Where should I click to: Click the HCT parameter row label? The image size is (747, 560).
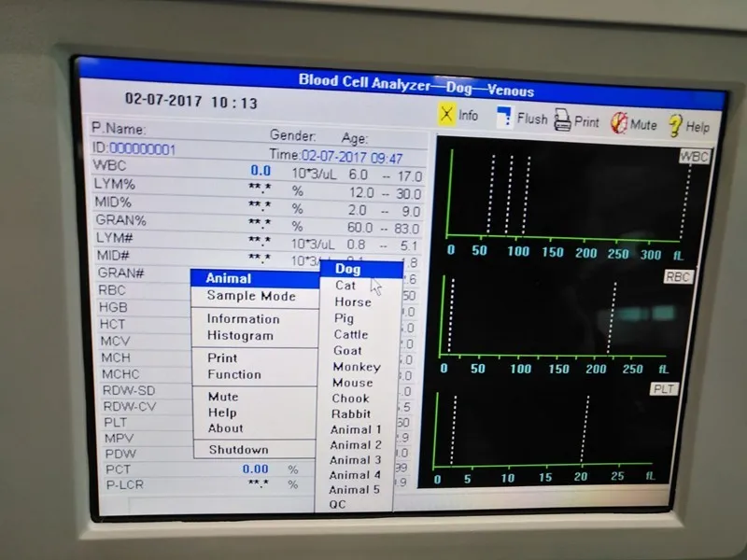112,324
